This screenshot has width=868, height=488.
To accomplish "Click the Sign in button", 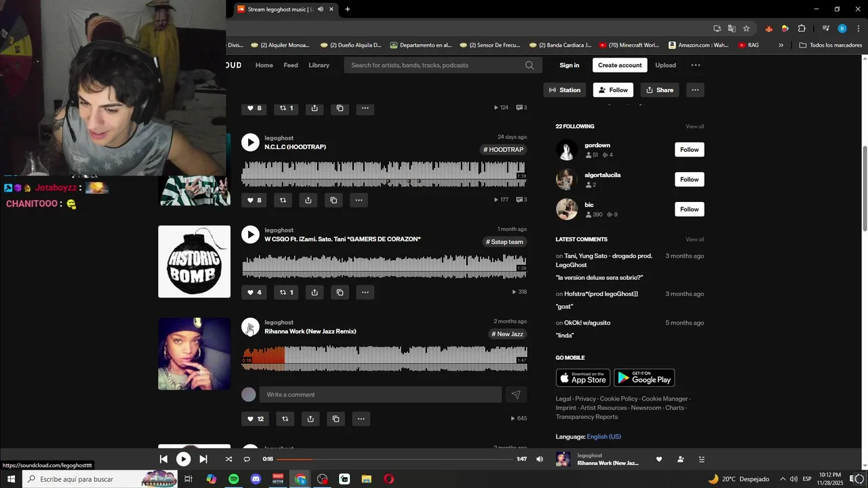I will click(570, 65).
